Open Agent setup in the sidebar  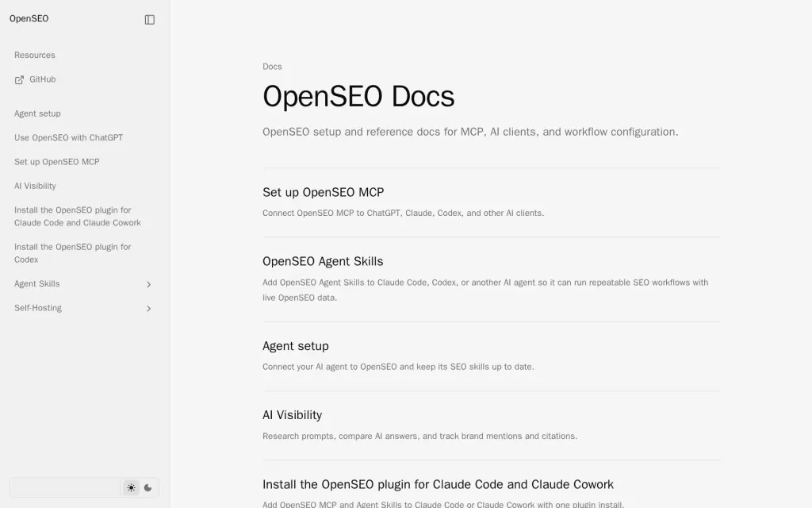tap(37, 114)
